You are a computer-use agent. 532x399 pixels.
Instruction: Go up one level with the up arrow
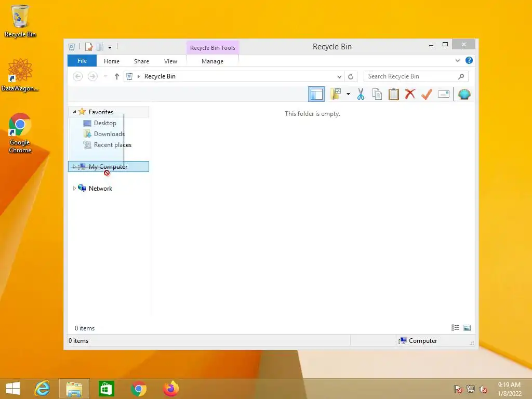[117, 76]
